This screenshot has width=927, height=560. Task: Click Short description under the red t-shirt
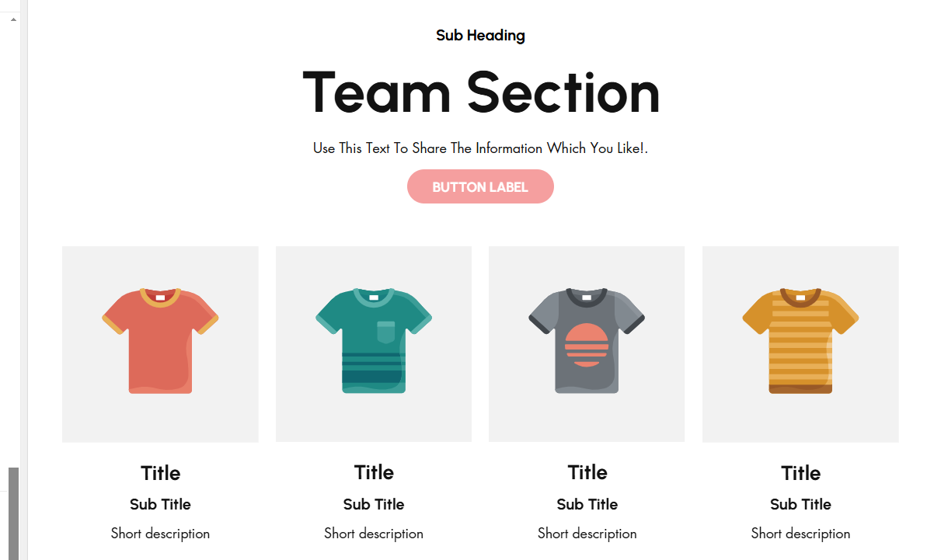click(160, 534)
